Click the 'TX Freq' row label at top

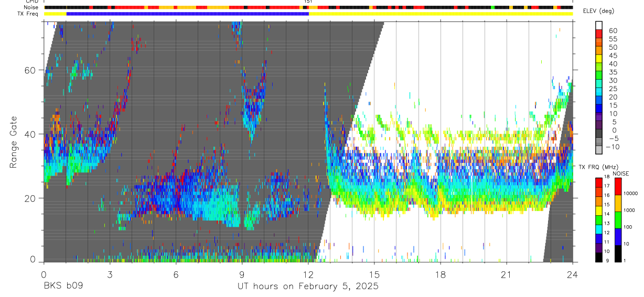(28, 14)
